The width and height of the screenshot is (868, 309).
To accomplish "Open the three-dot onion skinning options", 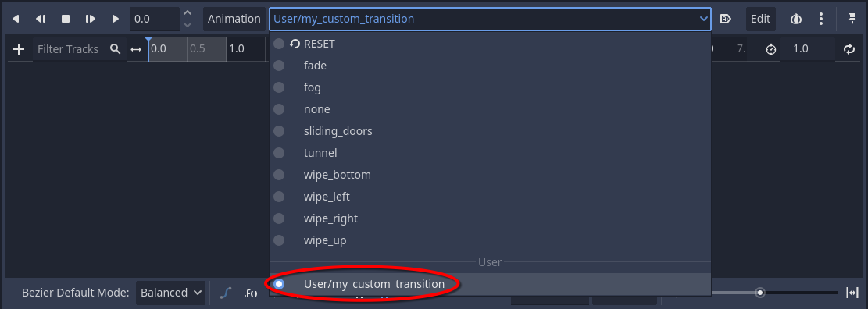I will click(821, 19).
